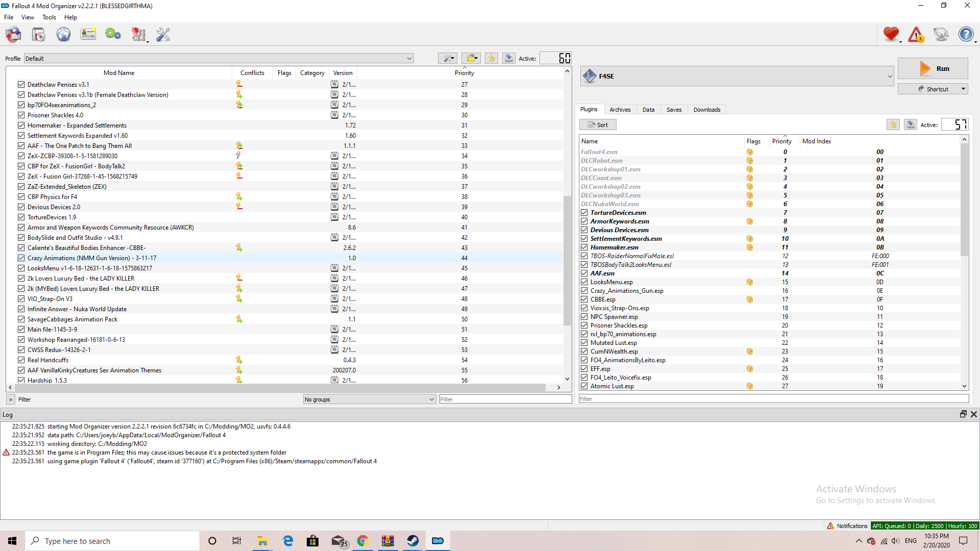Image resolution: width=980 pixels, height=551 pixels.
Task: Open the View menu
Action: (x=28, y=17)
